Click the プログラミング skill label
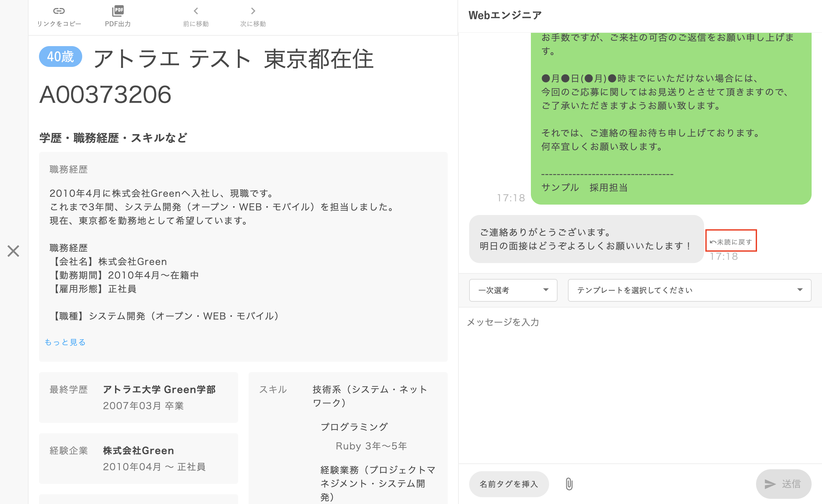 (x=354, y=427)
